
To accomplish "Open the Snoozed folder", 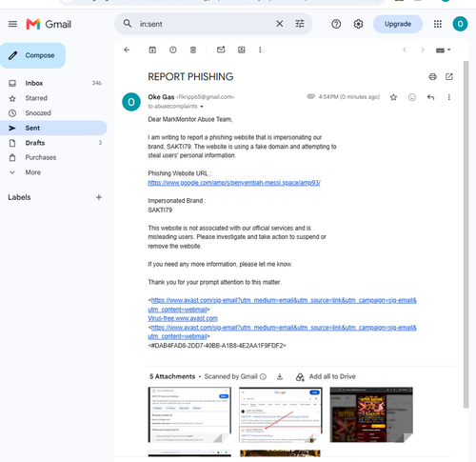I will 53,113.
